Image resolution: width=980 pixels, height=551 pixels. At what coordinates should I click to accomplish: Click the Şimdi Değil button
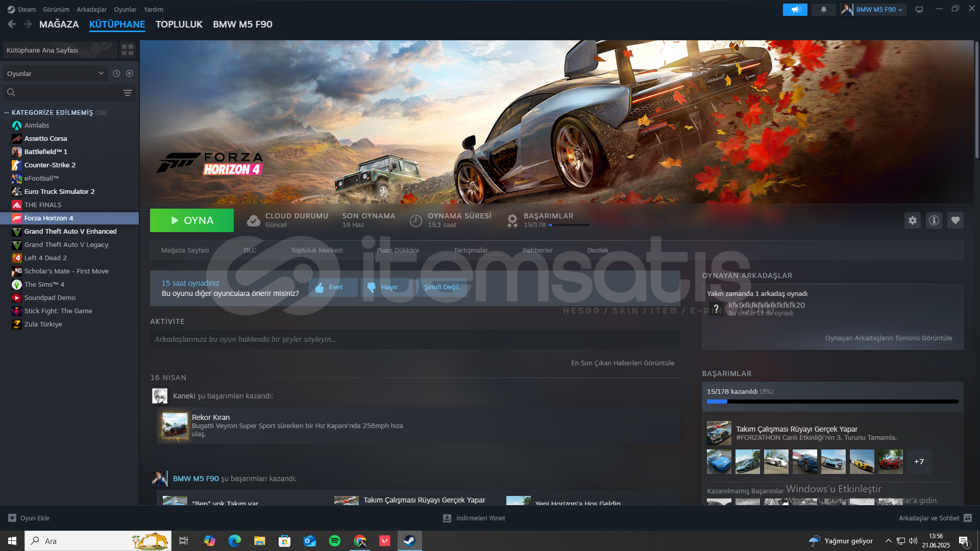[x=442, y=287]
